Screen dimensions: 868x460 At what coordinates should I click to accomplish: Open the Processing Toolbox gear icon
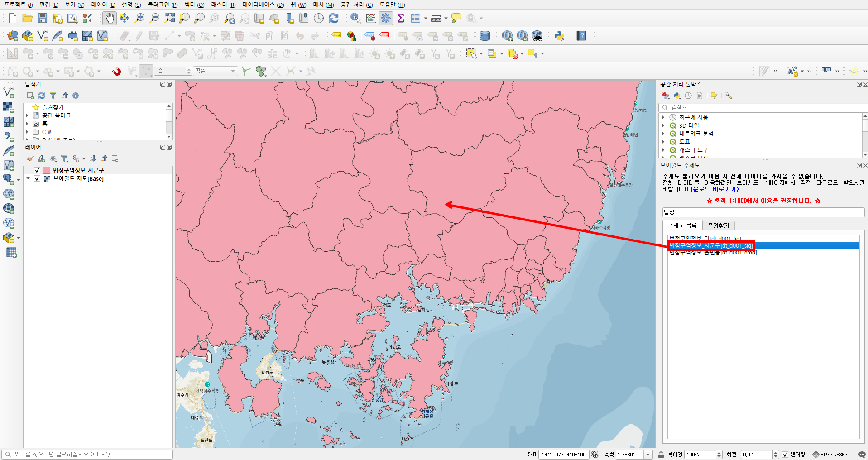(x=386, y=18)
